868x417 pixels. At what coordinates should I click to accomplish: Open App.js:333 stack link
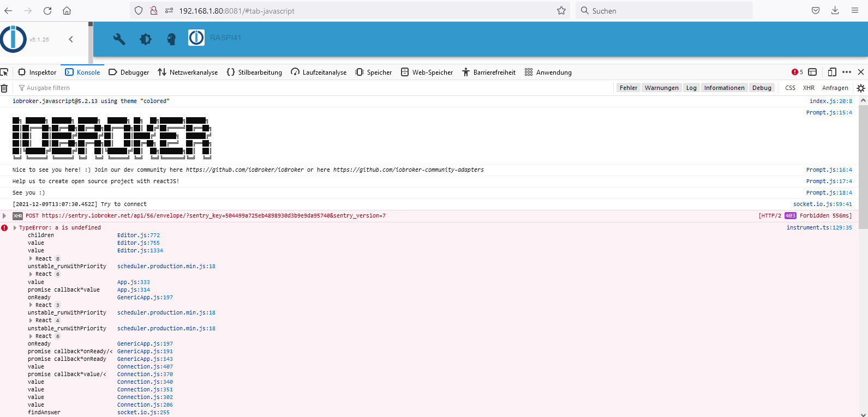coord(134,282)
